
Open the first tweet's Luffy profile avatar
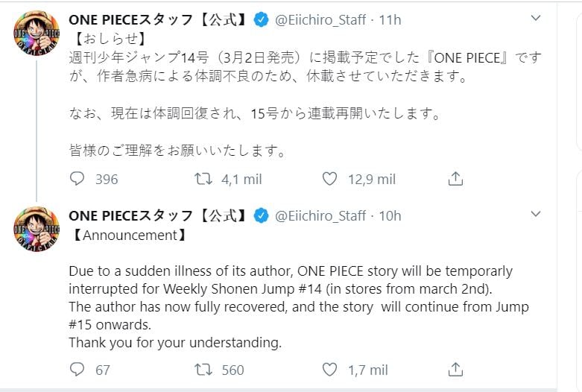click(37, 31)
